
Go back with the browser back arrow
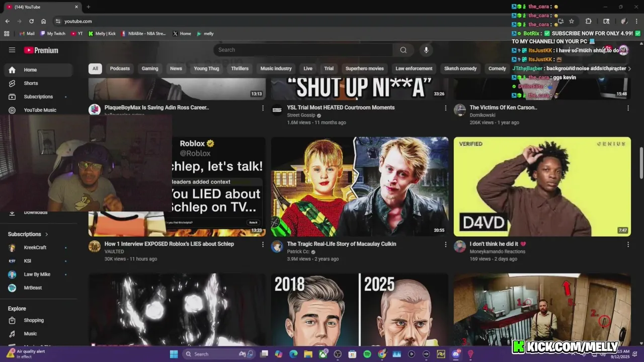[x=8, y=21]
